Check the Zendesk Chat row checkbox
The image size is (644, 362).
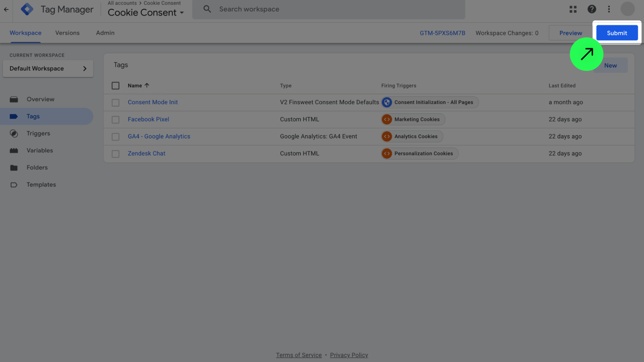pos(115,154)
